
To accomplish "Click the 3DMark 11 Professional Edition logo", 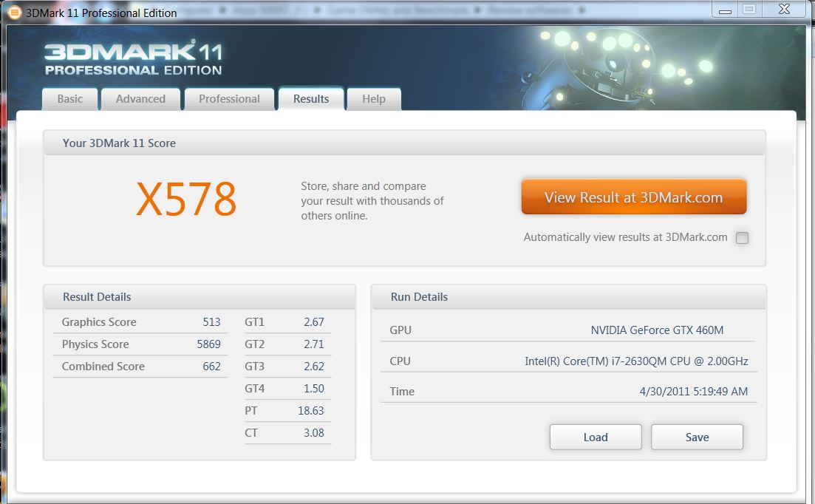I will pos(133,58).
